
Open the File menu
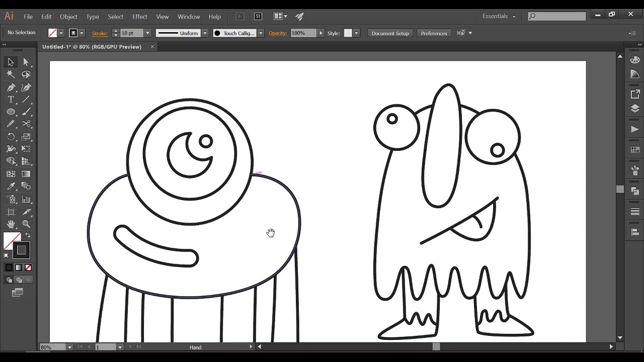[x=28, y=17]
